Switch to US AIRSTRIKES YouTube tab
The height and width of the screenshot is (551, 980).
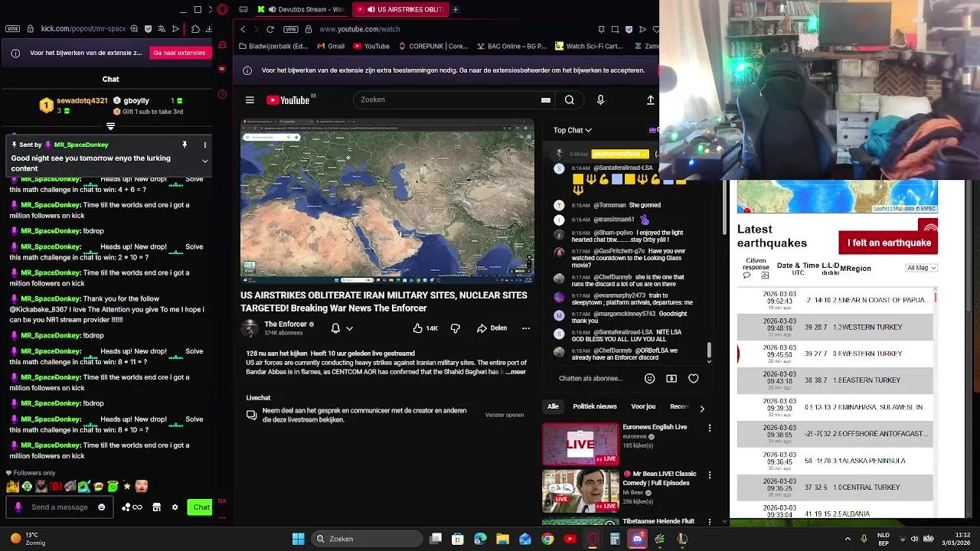tap(399, 9)
